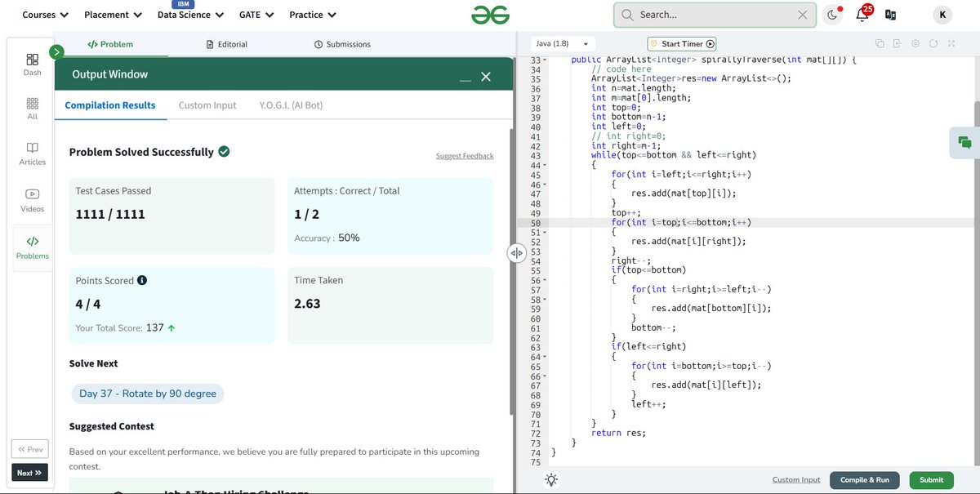Select the Y.O.G.I. (AI Bot) tab
The height and width of the screenshot is (494, 980).
click(291, 105)
